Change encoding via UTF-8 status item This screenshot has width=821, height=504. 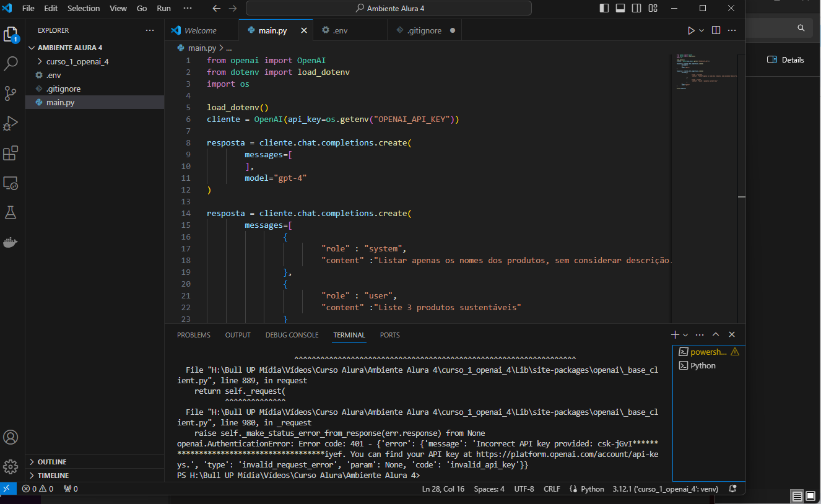pos(524,489)
